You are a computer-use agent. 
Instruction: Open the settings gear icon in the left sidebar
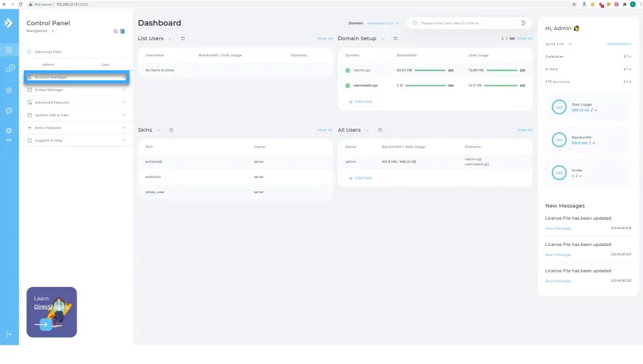(x=9, y=110)
